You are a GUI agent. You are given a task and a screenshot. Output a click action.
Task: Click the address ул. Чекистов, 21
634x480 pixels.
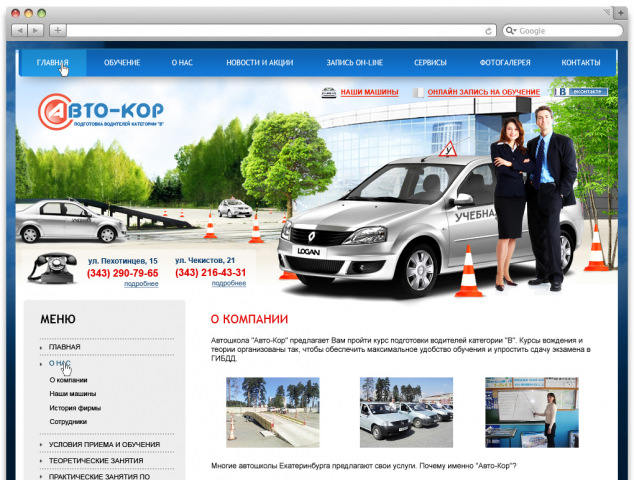point(205,260)
